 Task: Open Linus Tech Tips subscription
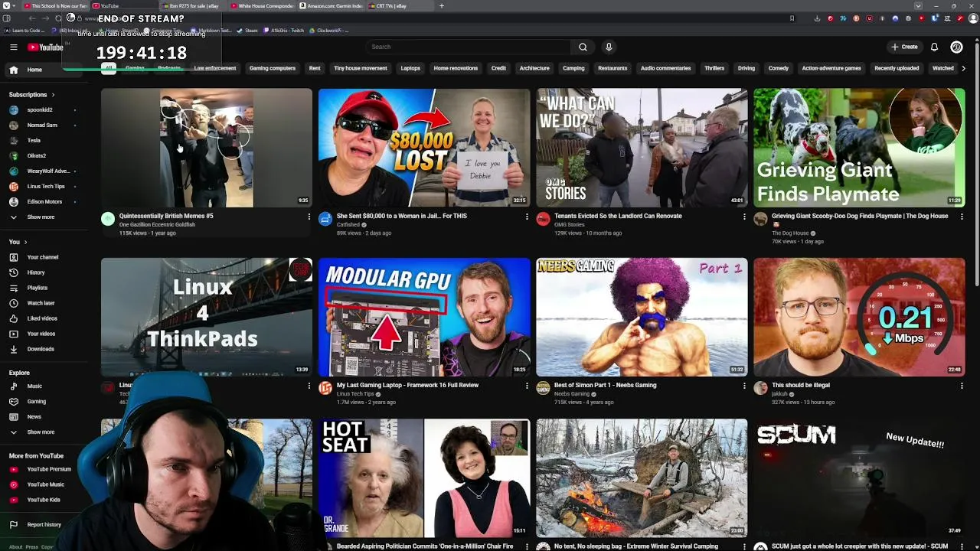[x=44, y=187]
